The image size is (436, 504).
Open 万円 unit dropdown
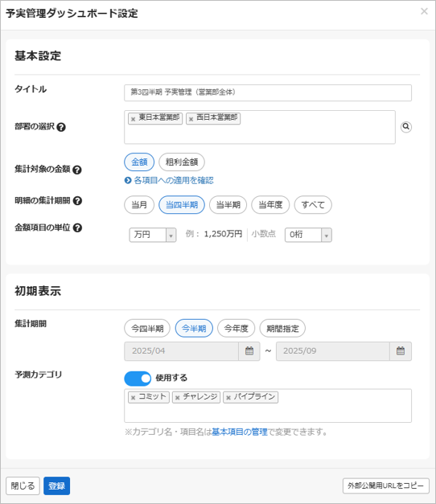153,235
